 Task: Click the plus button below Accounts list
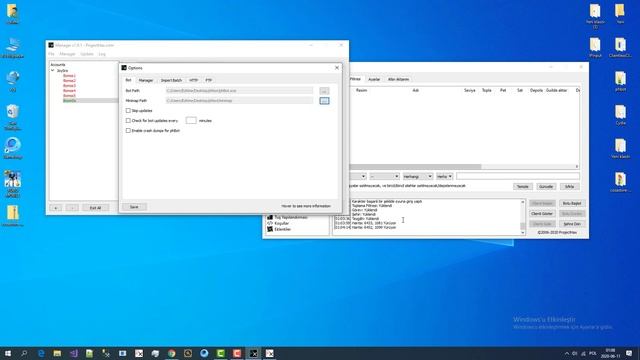56,208
